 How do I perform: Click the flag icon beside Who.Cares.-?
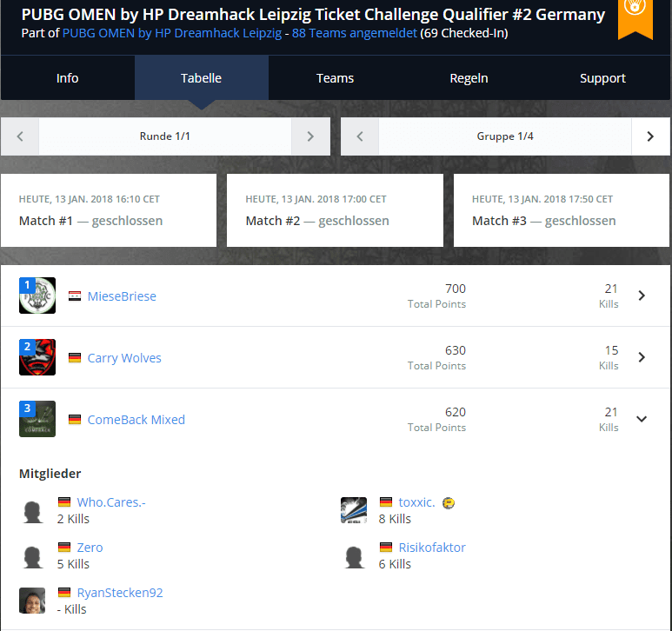[64, 501]
